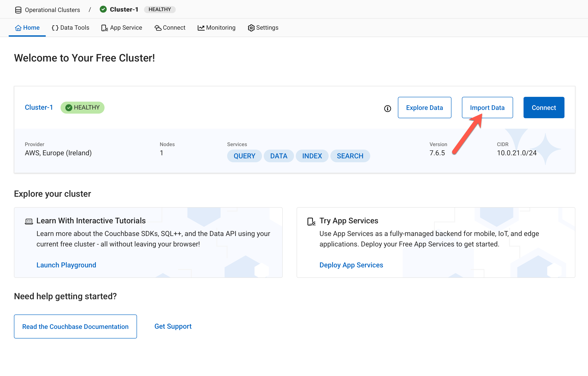Click the green check in HEALTHY badge
The width and height of the screenshot is (588, 376).
tap(69, 108)
